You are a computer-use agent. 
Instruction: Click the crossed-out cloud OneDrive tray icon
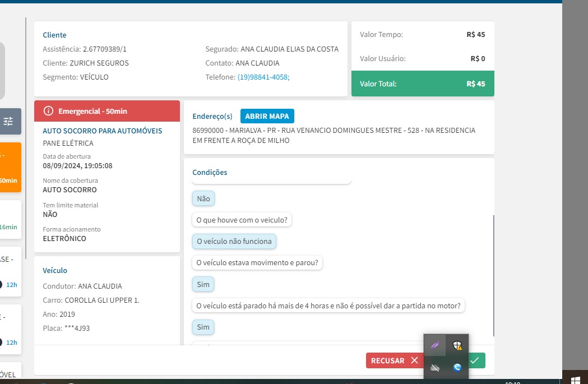pyautogui.click(x=434, y=368)
